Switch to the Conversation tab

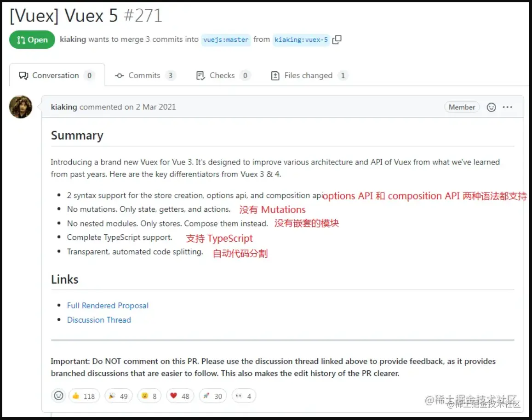(57, 75)
